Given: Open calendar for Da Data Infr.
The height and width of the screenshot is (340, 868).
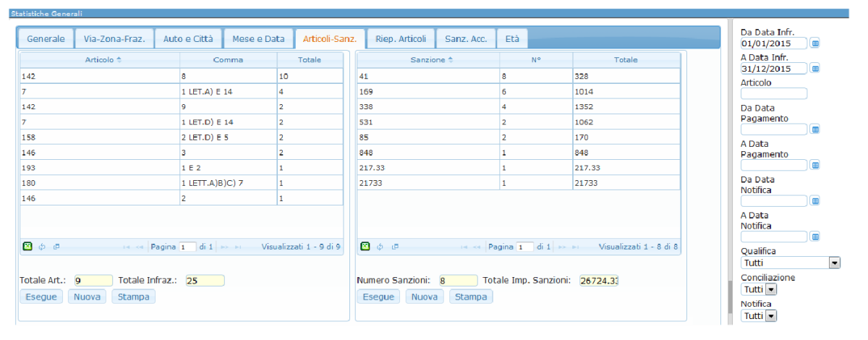Looking at the screenshot, I should (815, 43).
